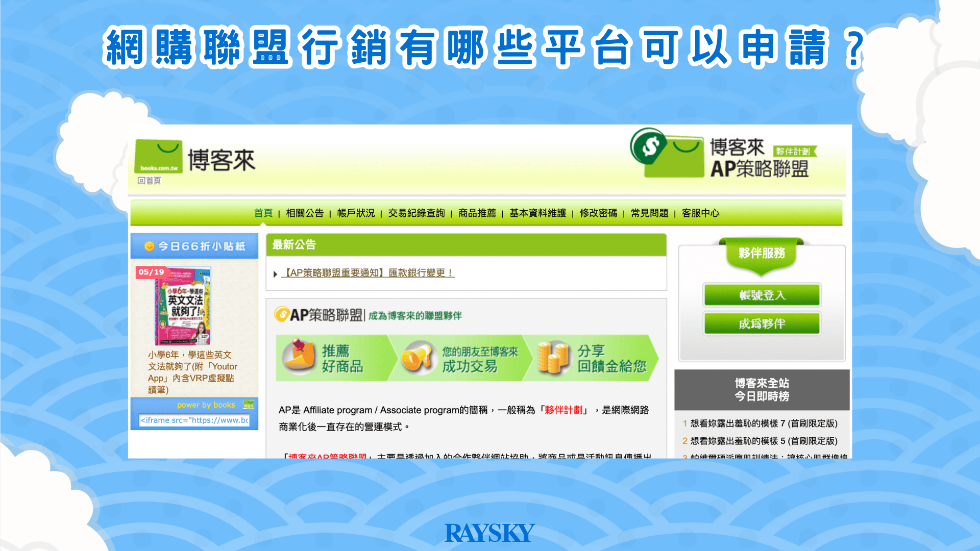Click 成為博客來的聯盟夥伴 subtitle
The image size is (980, 551).
pos(415,316)
